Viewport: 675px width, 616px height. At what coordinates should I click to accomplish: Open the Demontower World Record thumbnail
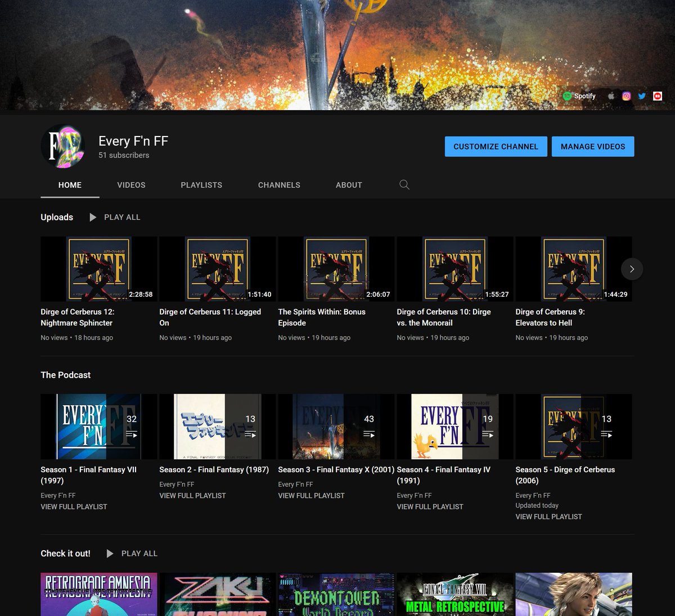[x=336, y=594]
